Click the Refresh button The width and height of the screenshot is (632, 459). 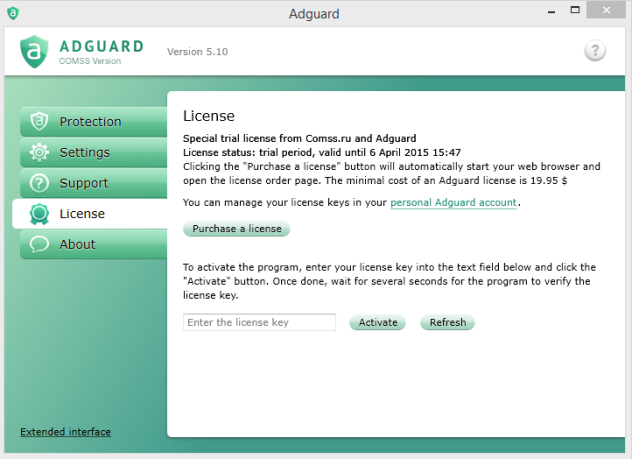[x=447, y=322]
